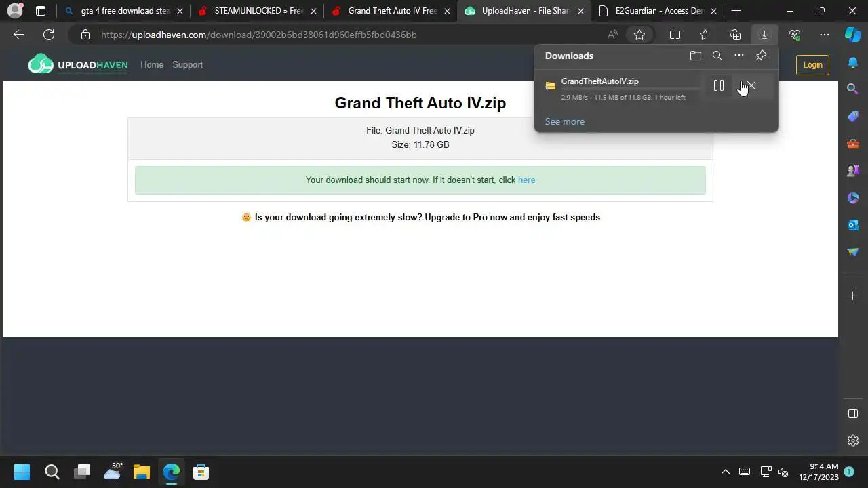This screenshot has height=488, width=868.
Task: Open sidebar settings gear icon
Action: 853,441
